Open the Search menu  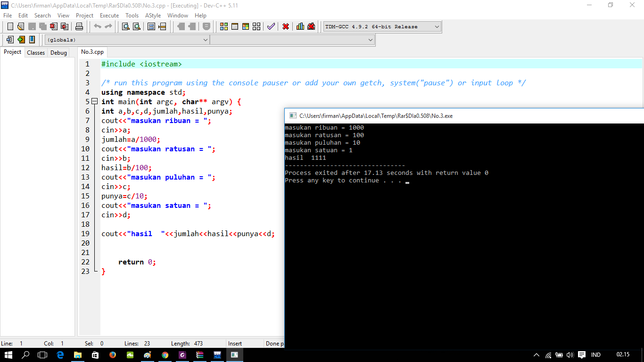click(42, 15)
